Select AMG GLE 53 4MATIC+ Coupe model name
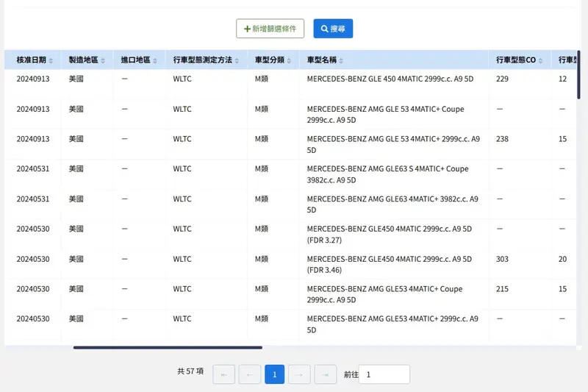 pyautogui.click(x=385, y=115)
